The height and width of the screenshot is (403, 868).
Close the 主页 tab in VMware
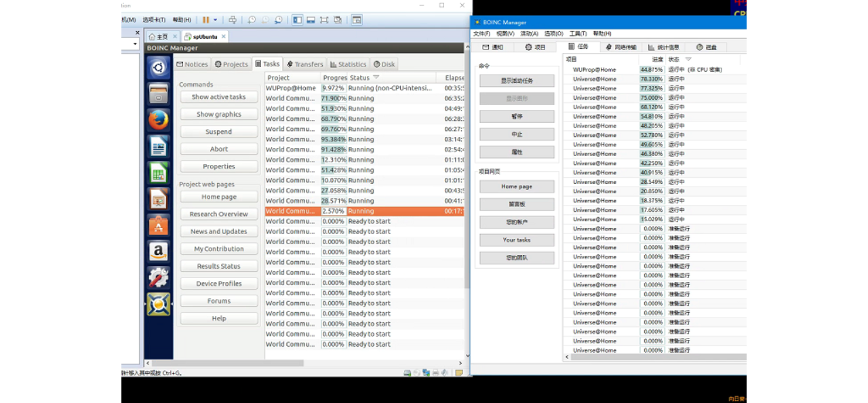174,37
